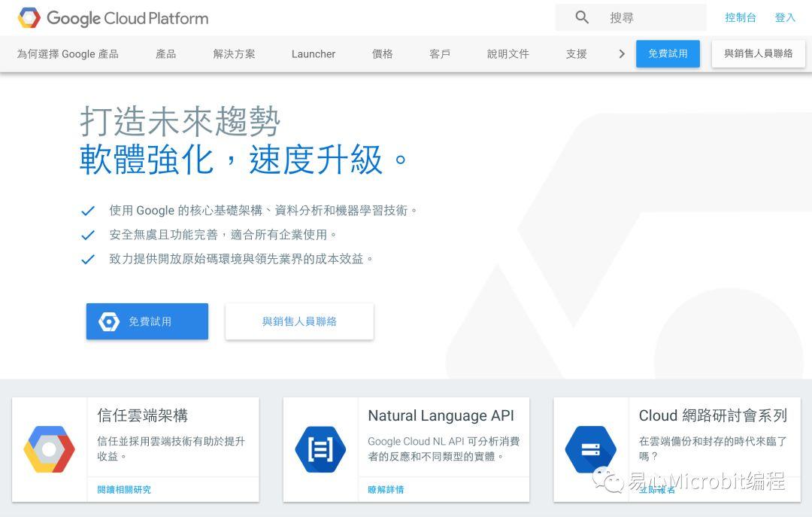Click the headline 打造未來趨勢

[180, 122]
